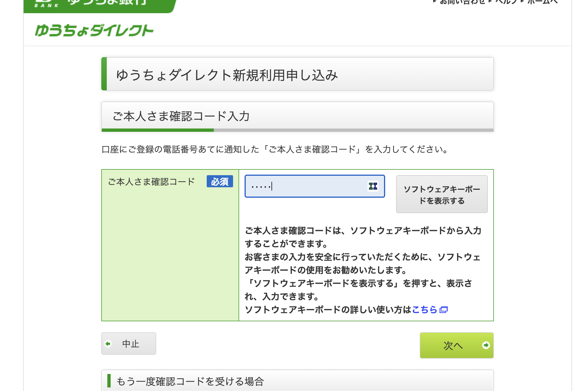Click the green progress bar under ご本人さま確認コード入力

(x=158, y=130)
